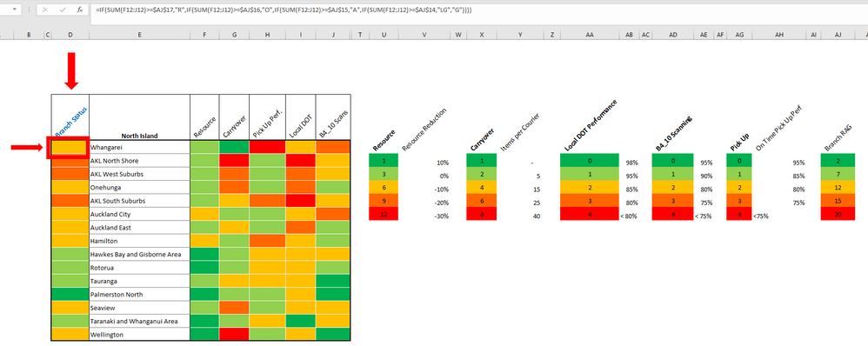Select column E header
Screen dimensions: 868x346
[139, 35]
